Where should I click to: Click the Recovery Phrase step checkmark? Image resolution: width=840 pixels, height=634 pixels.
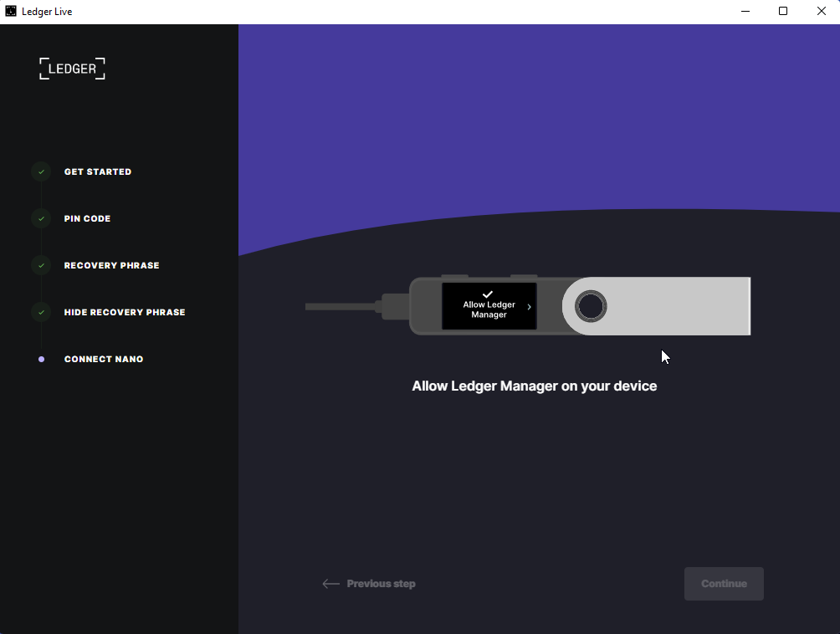point(41,265)
